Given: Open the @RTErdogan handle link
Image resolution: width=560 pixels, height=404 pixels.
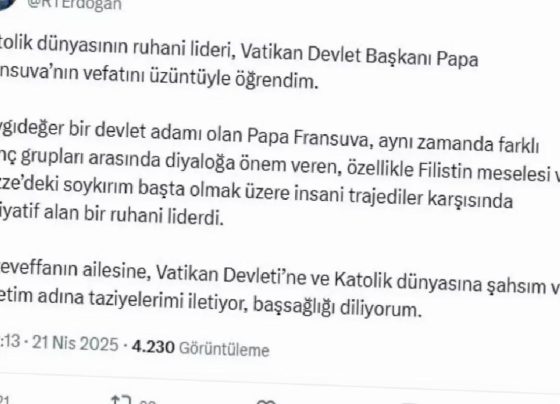Looking at the screenshot, I should 74,5.
